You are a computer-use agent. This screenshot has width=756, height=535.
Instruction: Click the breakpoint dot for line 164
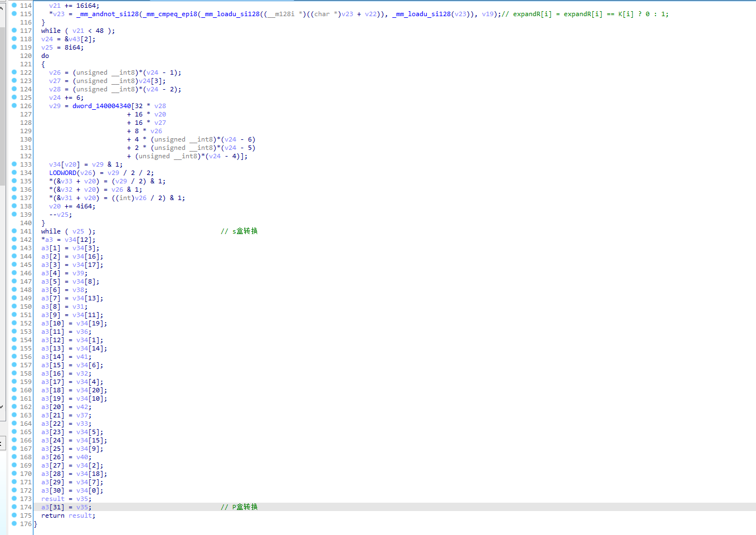14,424
